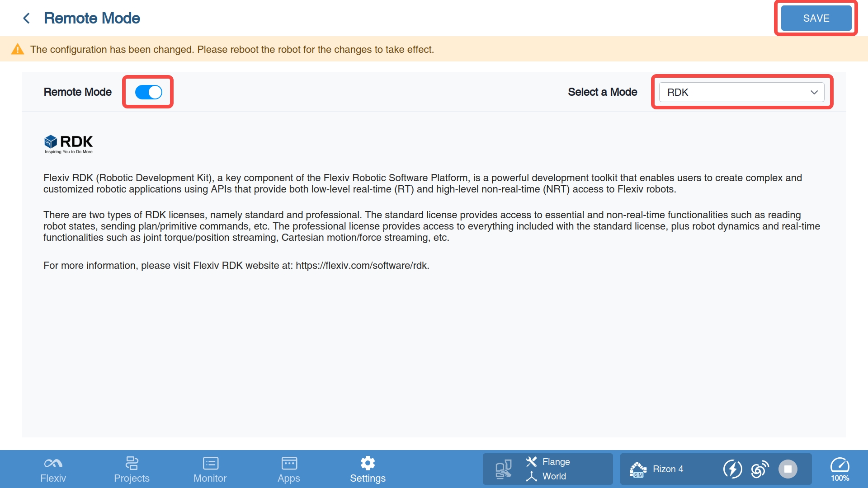Open the Monitor tab
Image resolution: width=868 pixels, height=488 pixels.
coord(210,469)
